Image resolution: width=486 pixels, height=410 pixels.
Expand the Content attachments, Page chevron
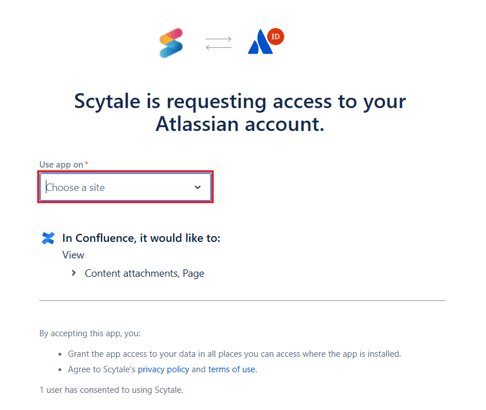(74, 273)
